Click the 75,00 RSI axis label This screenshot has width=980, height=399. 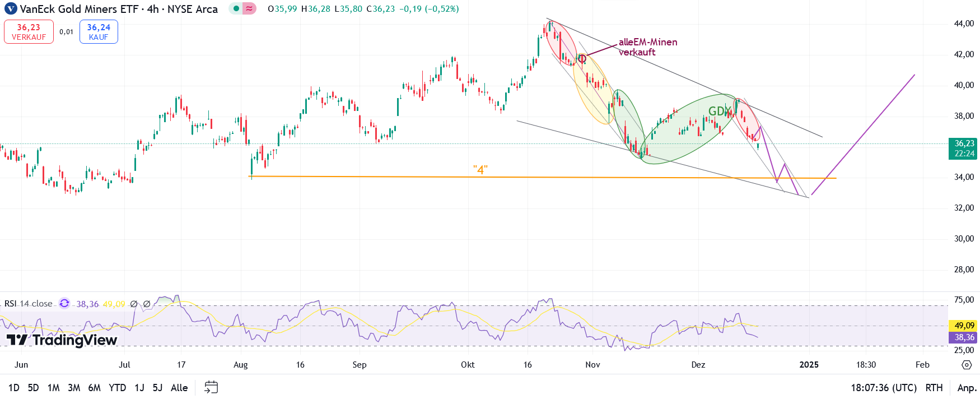pos(964,300)
